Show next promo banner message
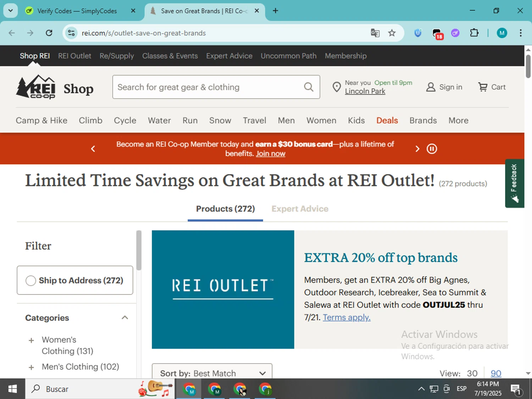The image size is (532, 399). [417, 149]
